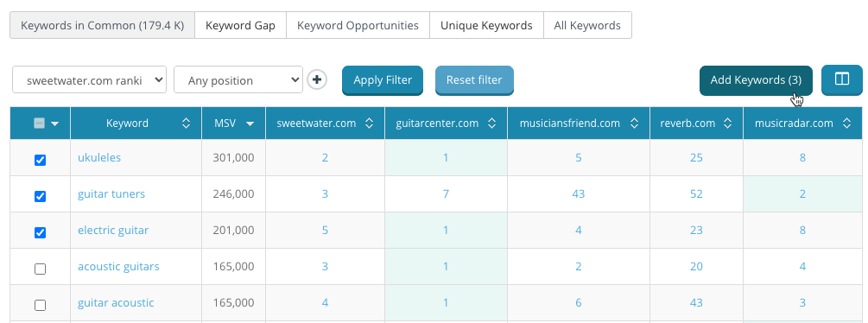868x323 pixels.
Task: Click ukuleles reverb.com rank 25
Action: (696, 158)
